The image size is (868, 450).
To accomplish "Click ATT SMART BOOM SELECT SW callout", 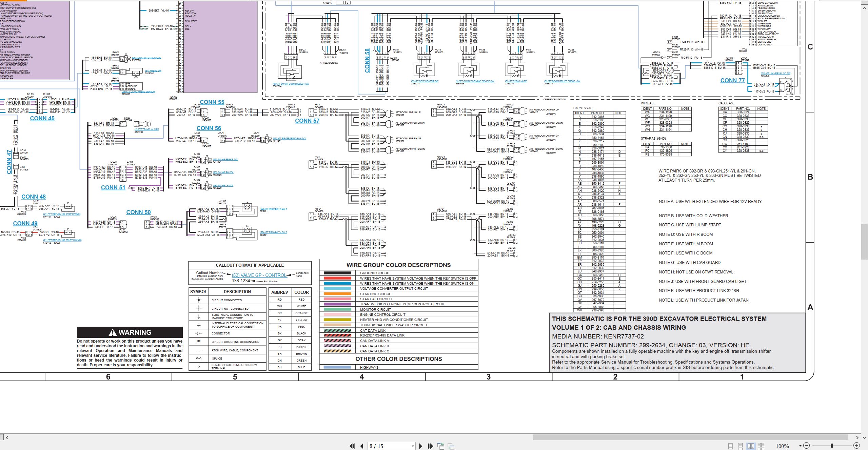I will 291,84.
